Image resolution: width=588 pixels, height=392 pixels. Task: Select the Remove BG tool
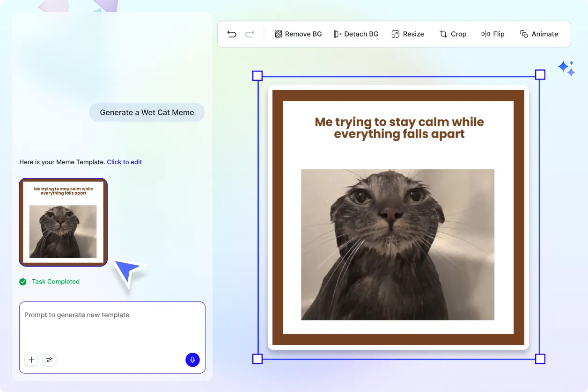pyautogui.click(x=298, y=34)
